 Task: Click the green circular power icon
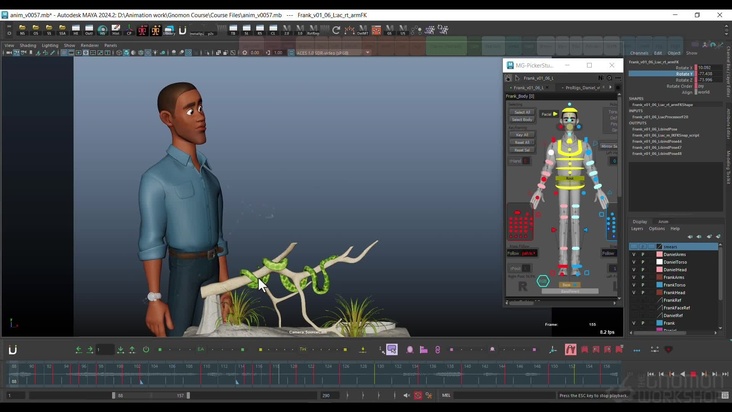[146, 349]
